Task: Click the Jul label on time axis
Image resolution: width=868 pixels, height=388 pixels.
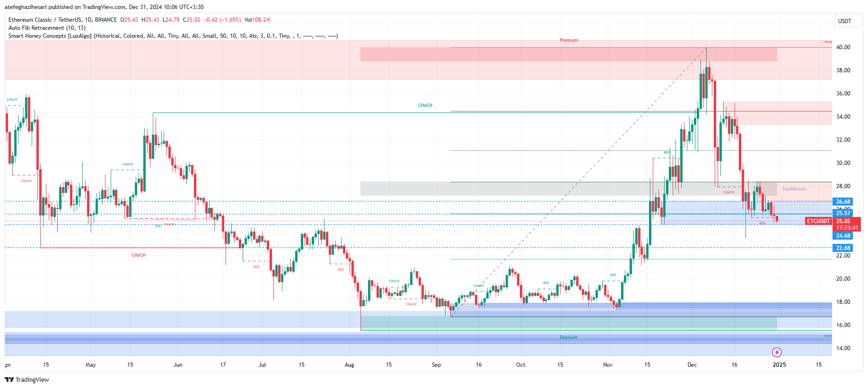Action: [x=262, y=365]
